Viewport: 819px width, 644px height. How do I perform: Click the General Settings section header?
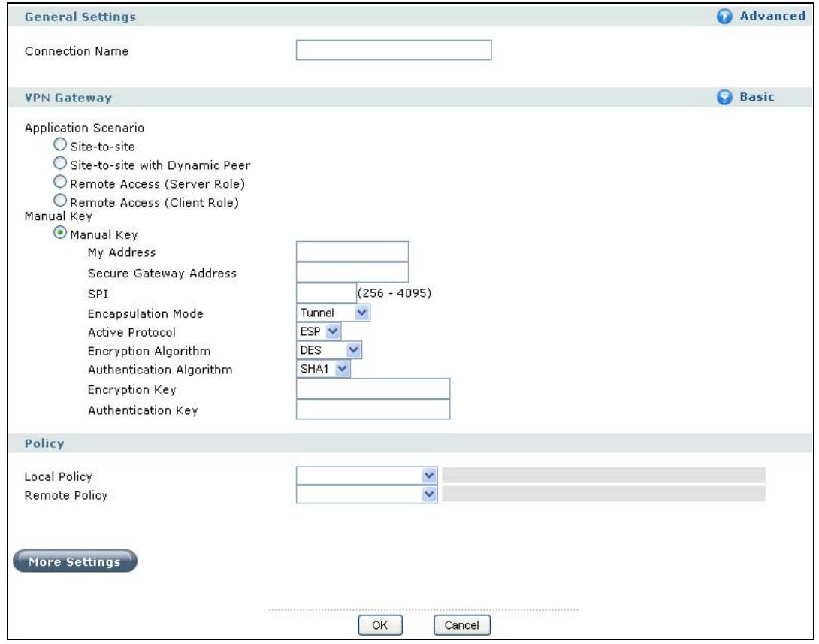tap(80, 17)
